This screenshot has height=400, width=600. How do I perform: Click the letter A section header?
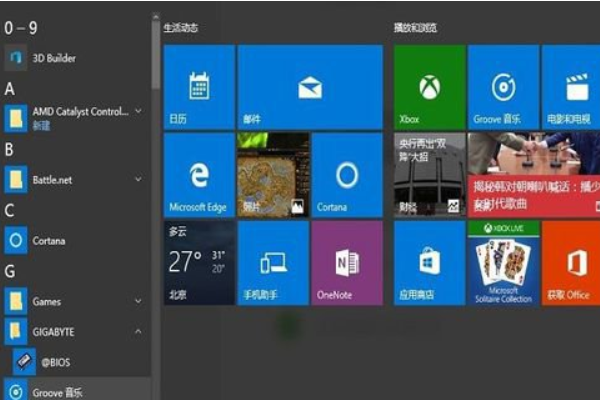pos(10,89)
